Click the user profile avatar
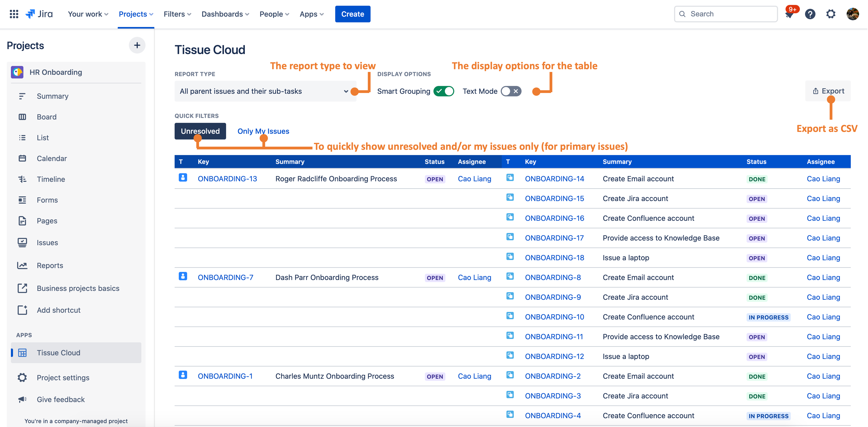868x427 pixels. [852, 14]
